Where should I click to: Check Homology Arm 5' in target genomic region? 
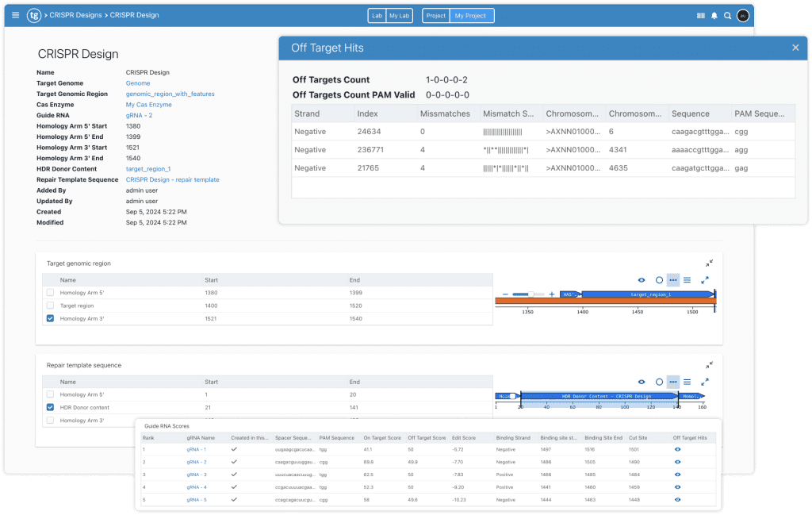pos(51,293)
